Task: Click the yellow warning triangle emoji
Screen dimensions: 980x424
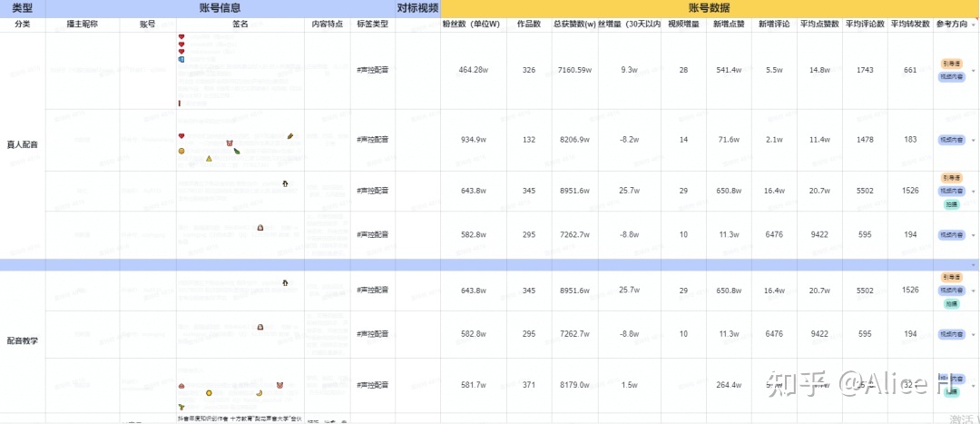Action: click(209, 158)
